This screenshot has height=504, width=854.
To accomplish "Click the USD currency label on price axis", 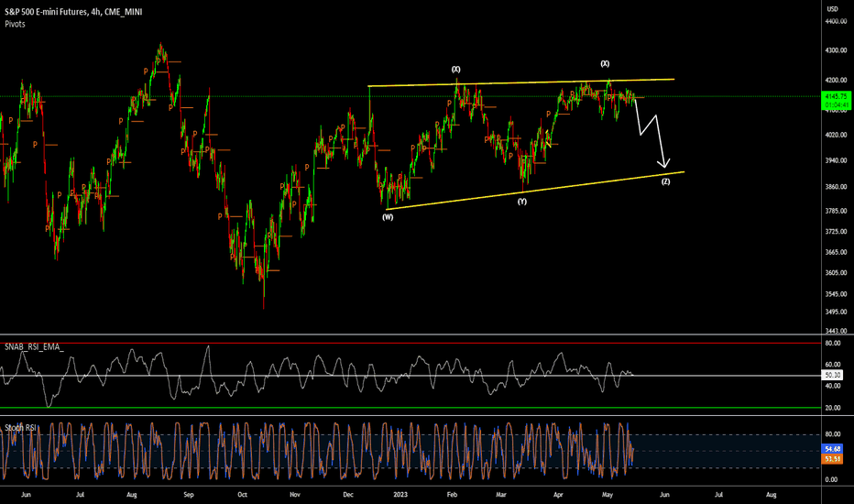I will 833,9.
